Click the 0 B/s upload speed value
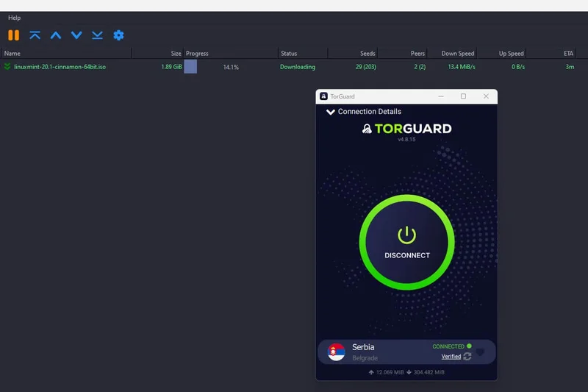 [x=518, y=67]
